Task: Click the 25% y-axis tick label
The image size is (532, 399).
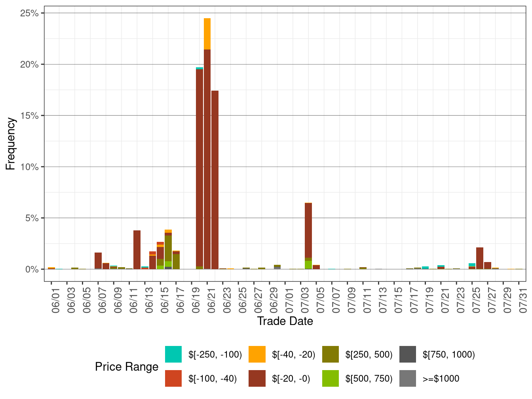Action: point(29,13)
